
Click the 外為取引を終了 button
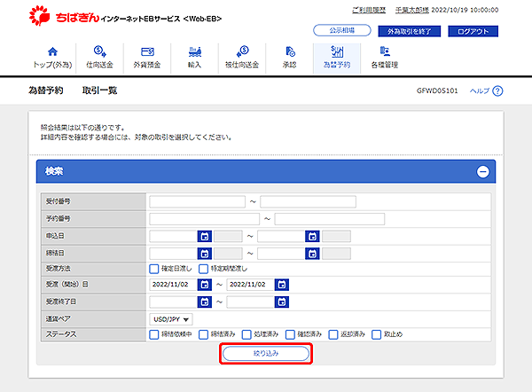tap(409, 31)
